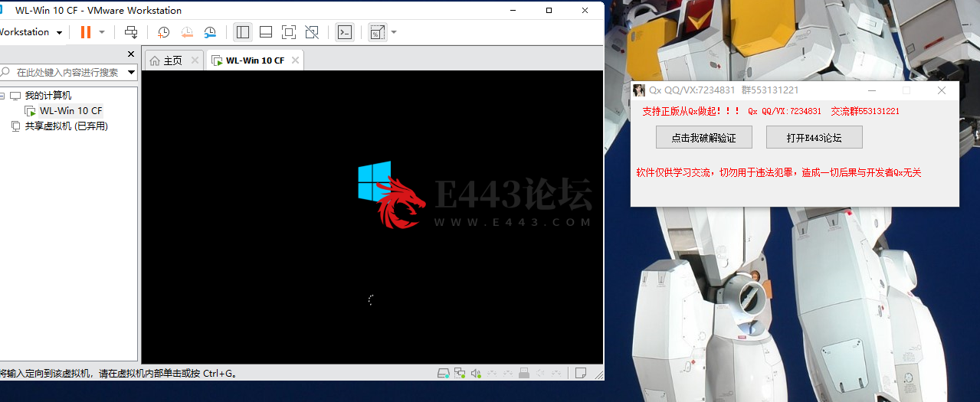
Task: Suspend the virtual machine with pause icon
Action: 85,32
